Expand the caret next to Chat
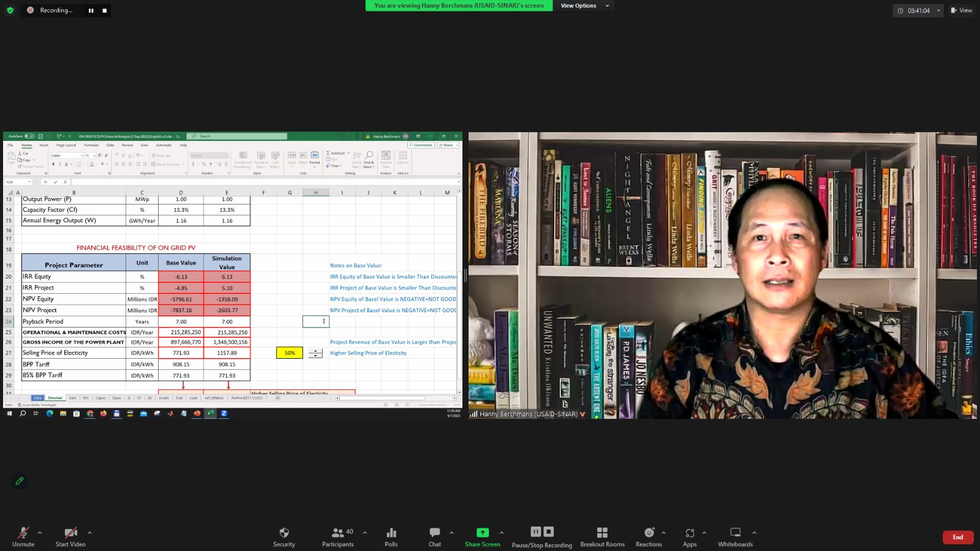 pyautogui.click(x=451, y=533)
